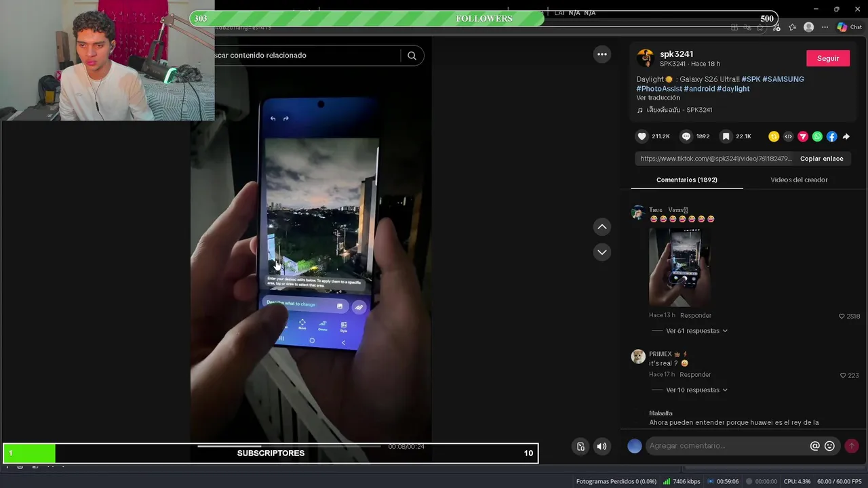Screen dimensions: 868x488
Task: Click the video URL text field
Action: tap(716, 159)
